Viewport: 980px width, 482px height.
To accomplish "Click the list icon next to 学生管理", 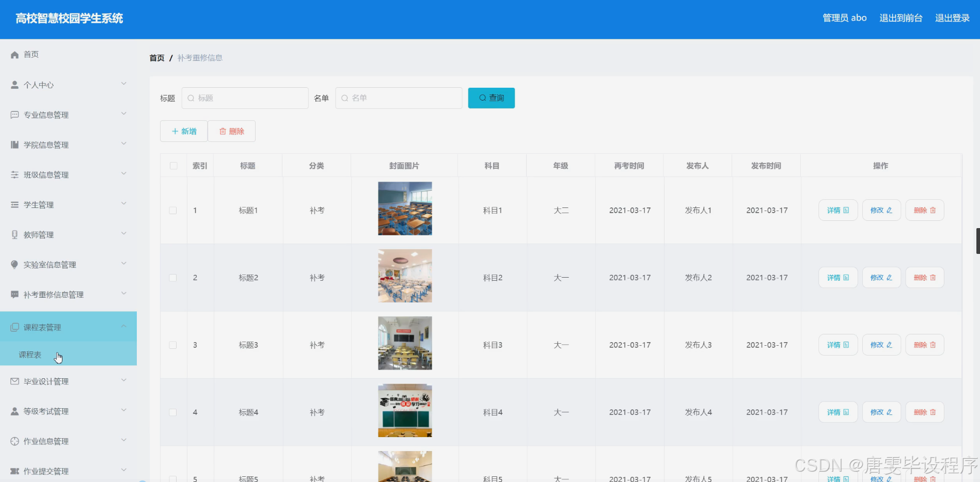I will 14,204.
